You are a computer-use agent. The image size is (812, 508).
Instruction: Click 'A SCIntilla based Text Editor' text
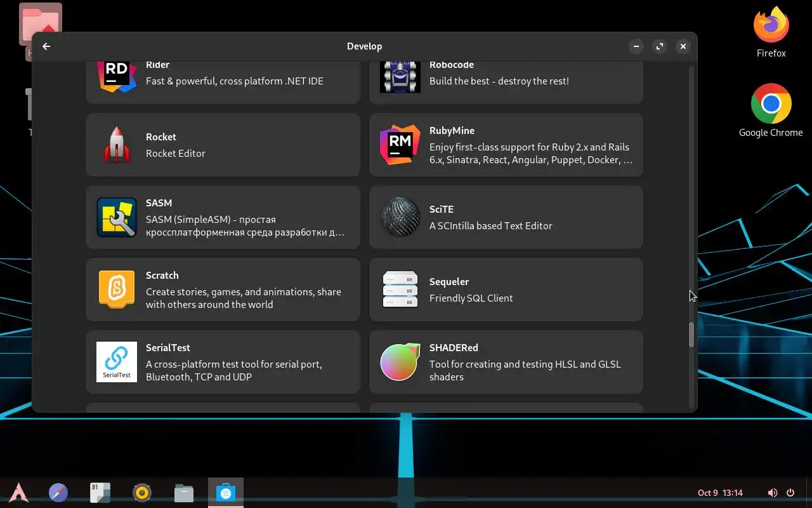pos(491,225)
